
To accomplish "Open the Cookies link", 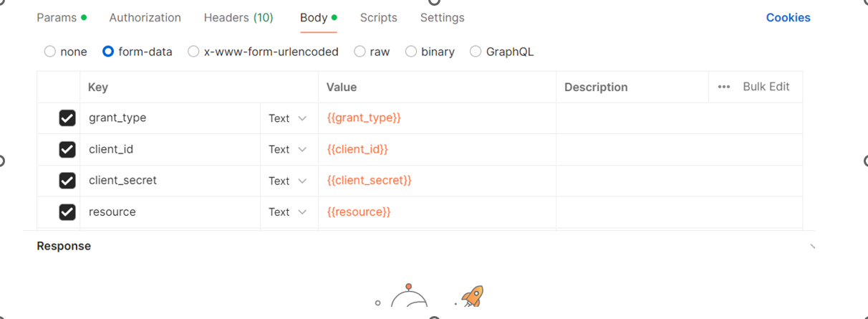I will click(789, 18).
